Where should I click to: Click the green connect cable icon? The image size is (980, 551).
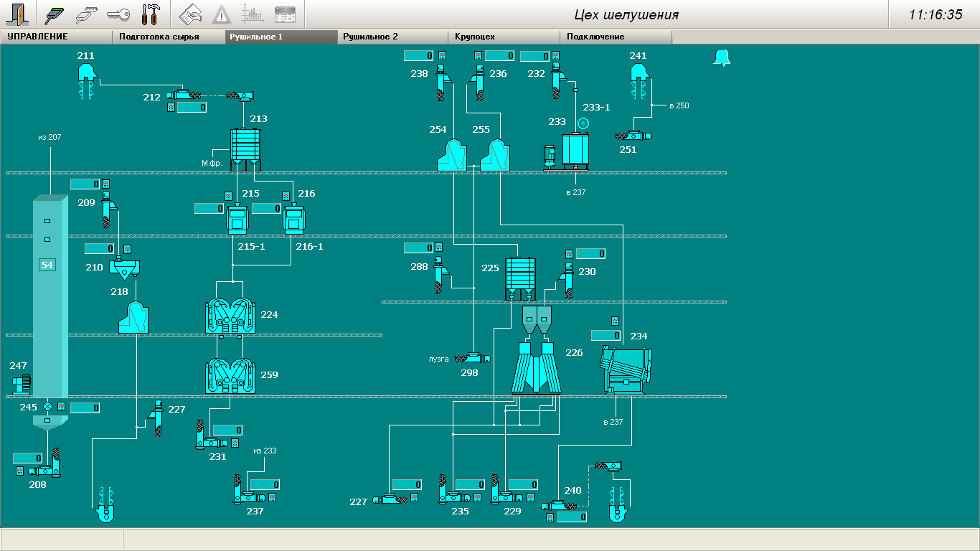[55, 14]
